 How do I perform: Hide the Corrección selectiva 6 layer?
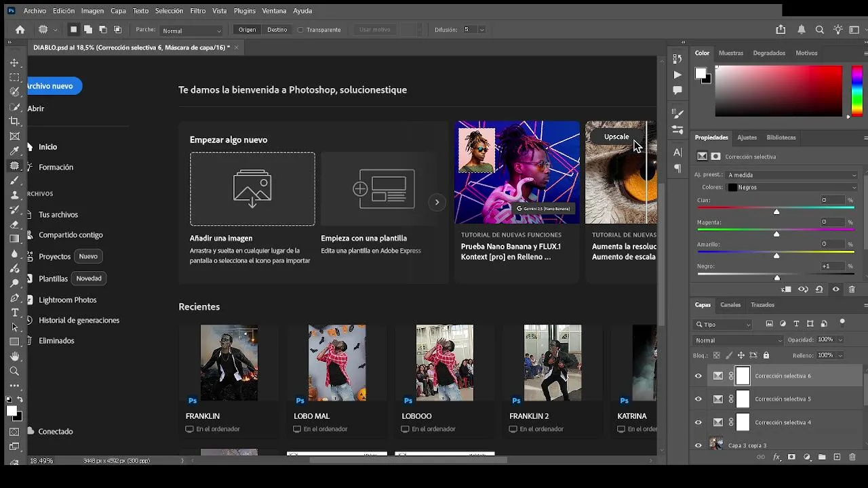pyautogui.click(x=698, y=376)
